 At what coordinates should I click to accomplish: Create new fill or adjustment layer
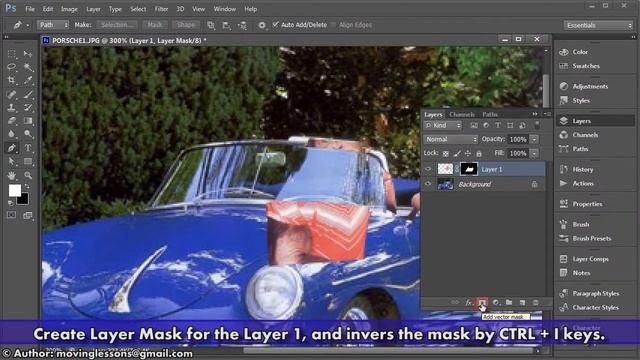(x=496, y=302)
